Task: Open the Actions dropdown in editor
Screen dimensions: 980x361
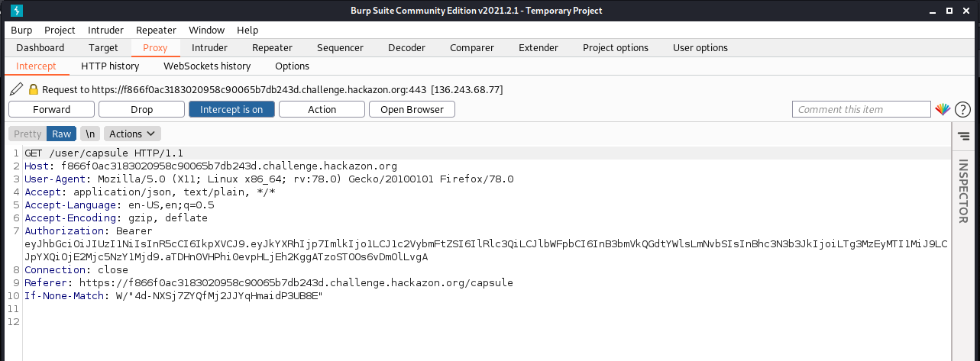Action: (x=132, y=134)
